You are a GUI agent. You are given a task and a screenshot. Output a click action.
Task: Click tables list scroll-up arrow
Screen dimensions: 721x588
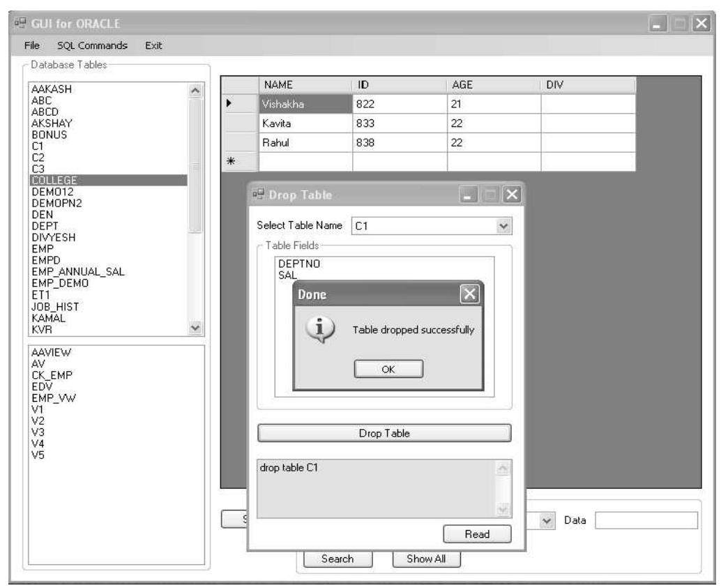(x=195, y=90)
